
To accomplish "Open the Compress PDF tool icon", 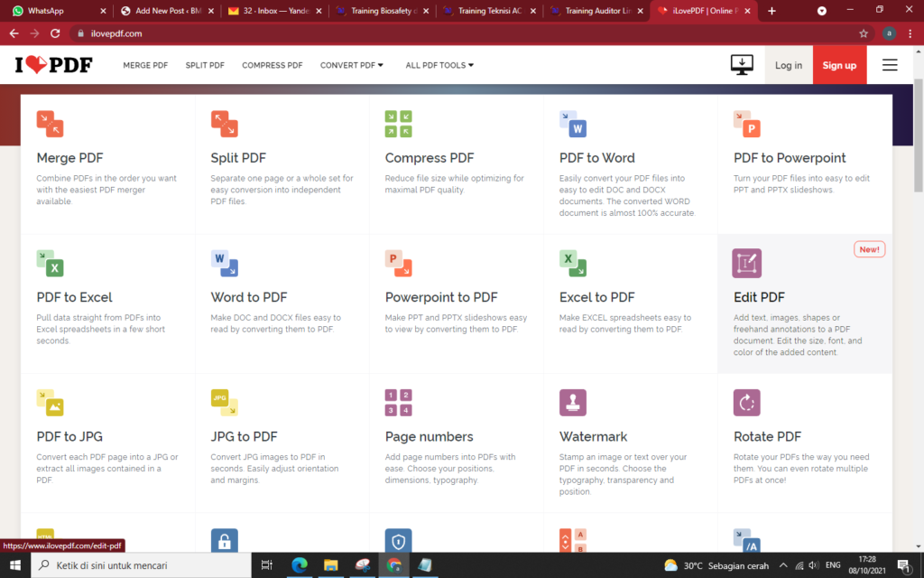I will click(398, 124).
